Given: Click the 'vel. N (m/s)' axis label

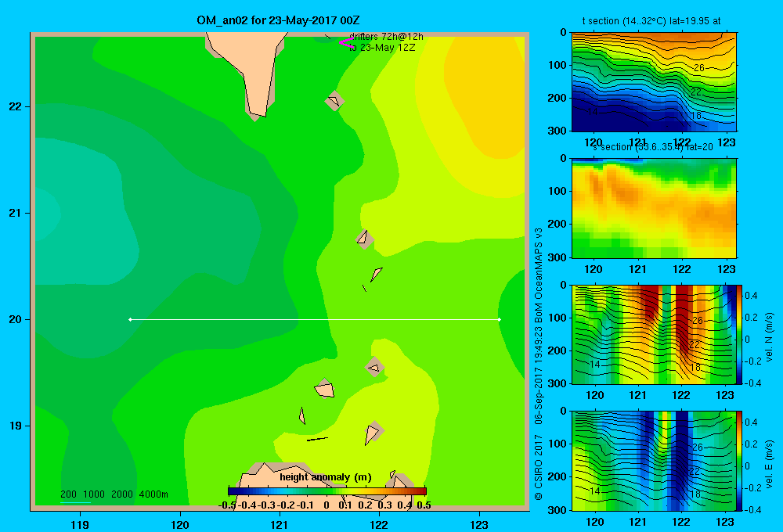Looking at the screenshot, I should click(769, 337).
